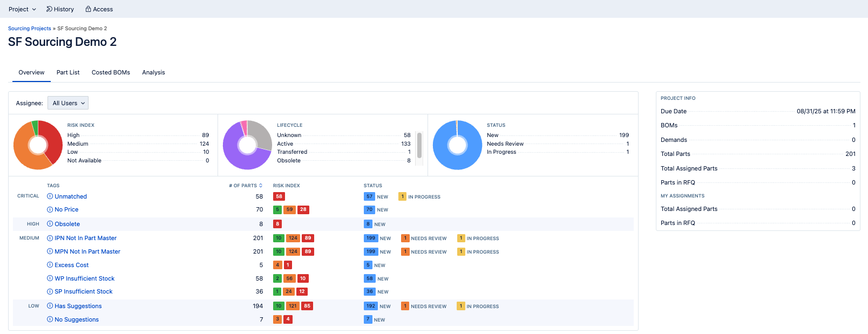Click the Access lock icon in top bar

pyautogui.click(x=89, y=9)
